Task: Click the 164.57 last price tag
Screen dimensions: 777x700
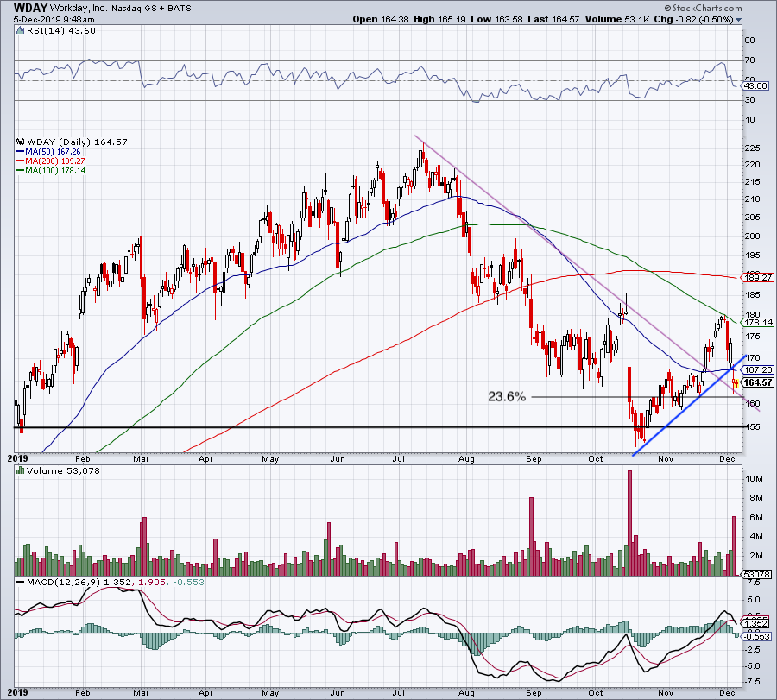Action: [x=757, y=382]
